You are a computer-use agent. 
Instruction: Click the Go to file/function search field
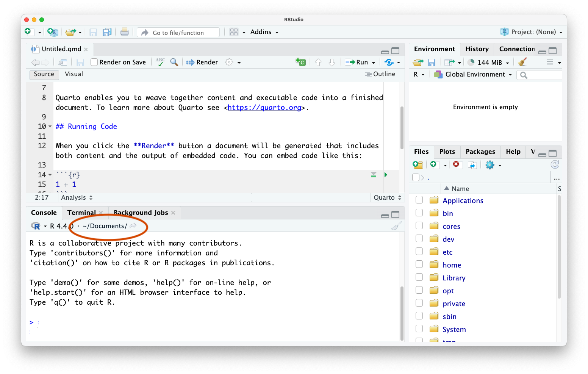click(x=178, y=33)
